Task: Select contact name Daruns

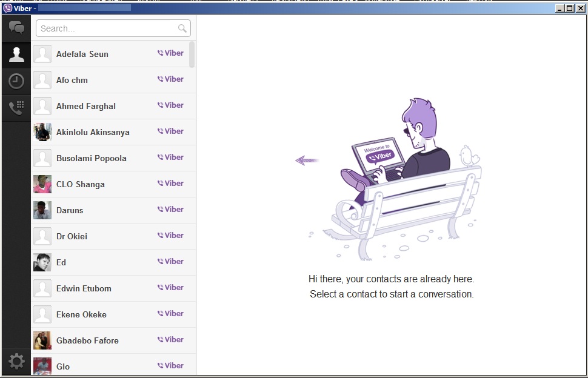Action: pos(70,210)
